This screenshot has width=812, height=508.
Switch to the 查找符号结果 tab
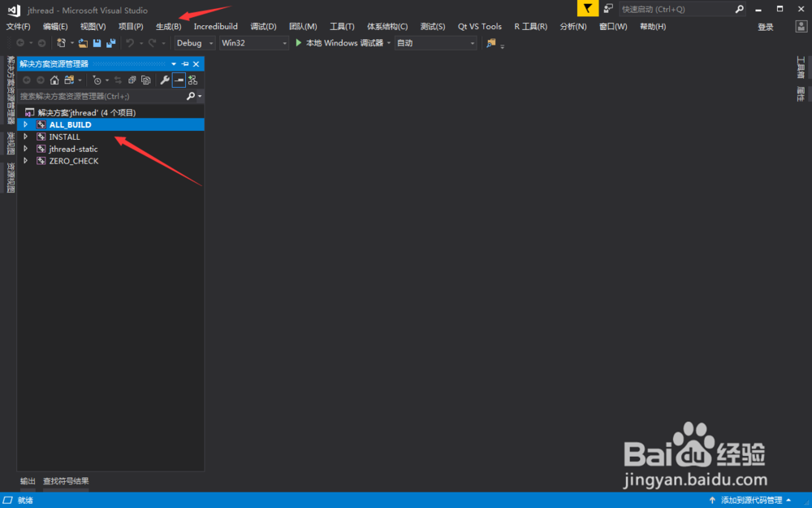pyautogui.click(x=66, y=481)
